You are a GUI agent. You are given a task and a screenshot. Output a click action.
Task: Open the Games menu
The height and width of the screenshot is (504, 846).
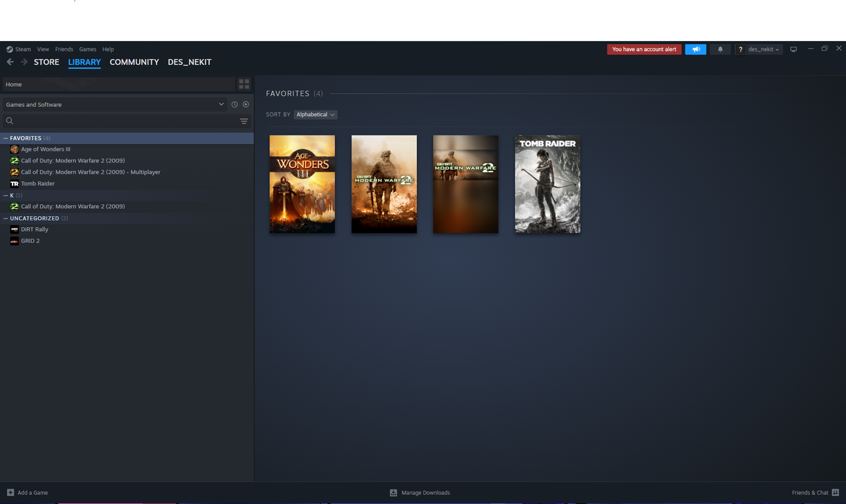88,50
